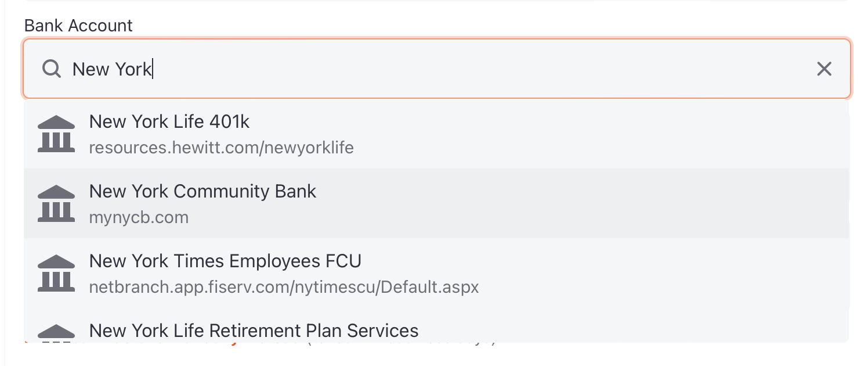Click the mynycb.com URL text
Image resolution: width=868 pixels, height=366 pixels.
tap(139, 218)
